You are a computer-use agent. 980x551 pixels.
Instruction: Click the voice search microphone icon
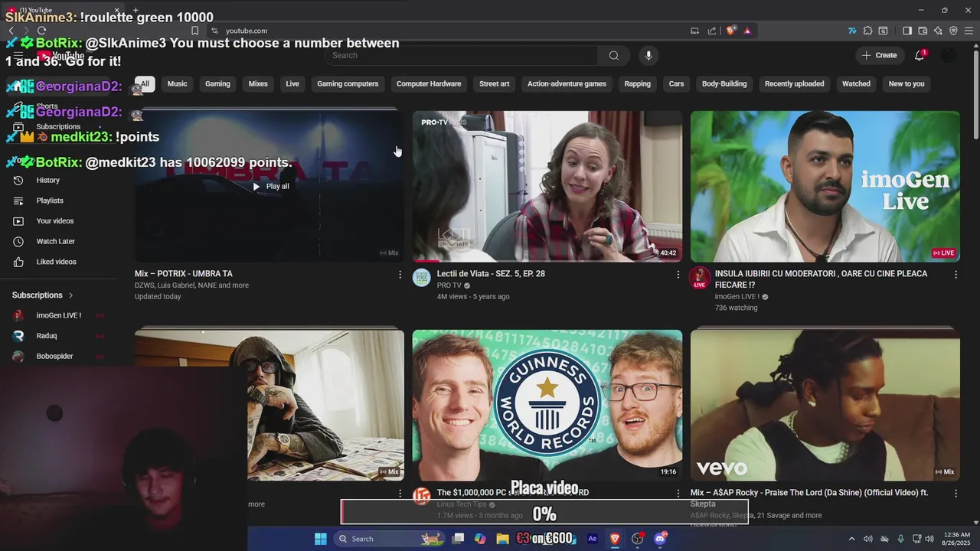[648, 55]
